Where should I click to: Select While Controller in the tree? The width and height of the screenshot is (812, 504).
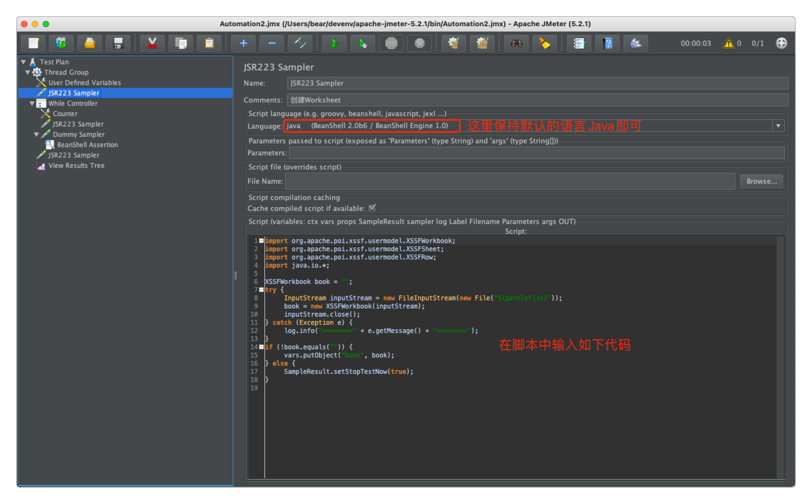pos(72,104)
